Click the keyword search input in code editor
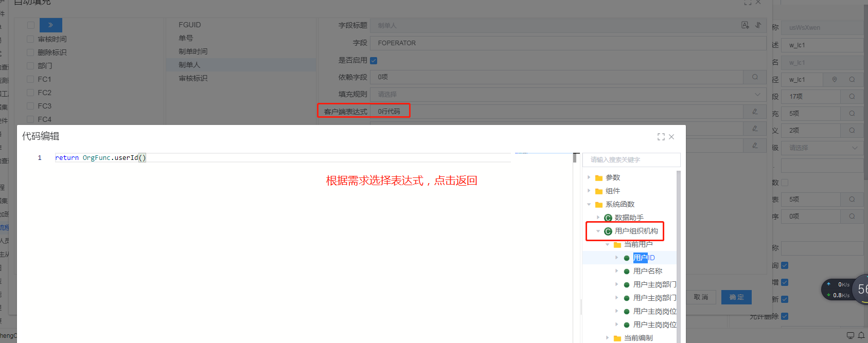This screenshot has width=868, height=343. [631, 160]
